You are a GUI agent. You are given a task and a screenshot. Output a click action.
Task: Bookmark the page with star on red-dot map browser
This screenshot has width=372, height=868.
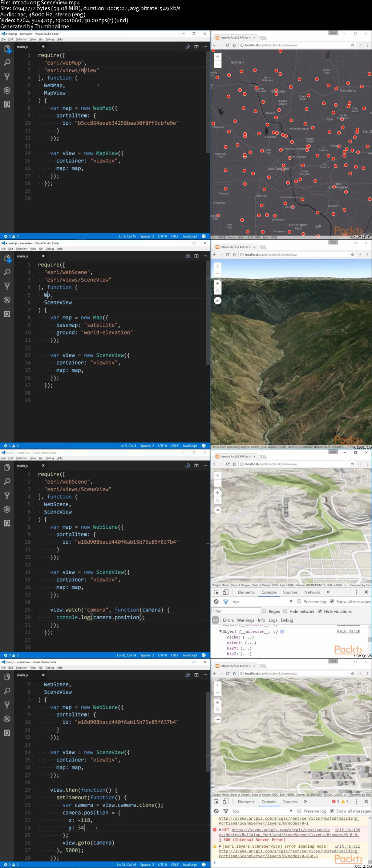point(352,45)
